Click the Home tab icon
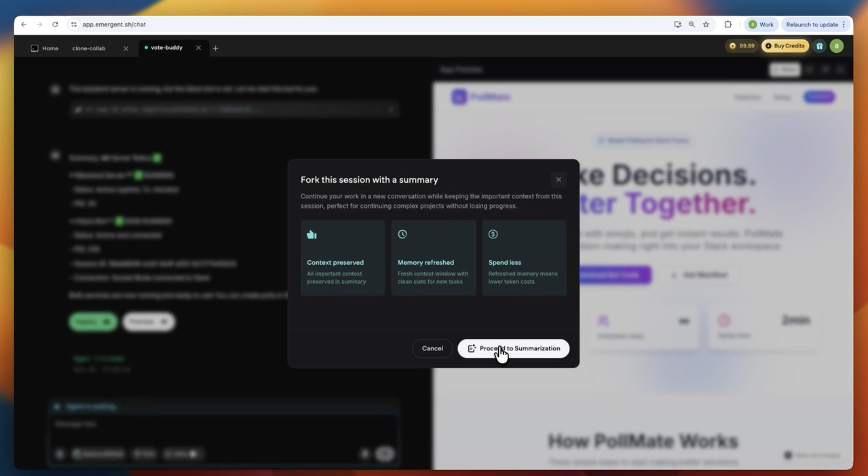This screenshot has width=868, height=476. pos(35,48)
